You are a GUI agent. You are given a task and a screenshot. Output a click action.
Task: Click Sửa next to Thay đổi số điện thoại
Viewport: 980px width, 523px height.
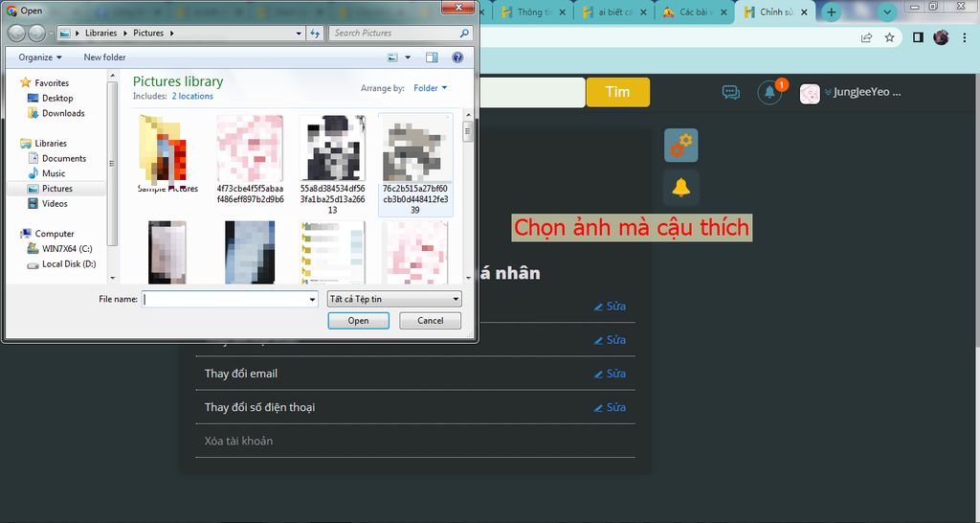pos(610,407)
